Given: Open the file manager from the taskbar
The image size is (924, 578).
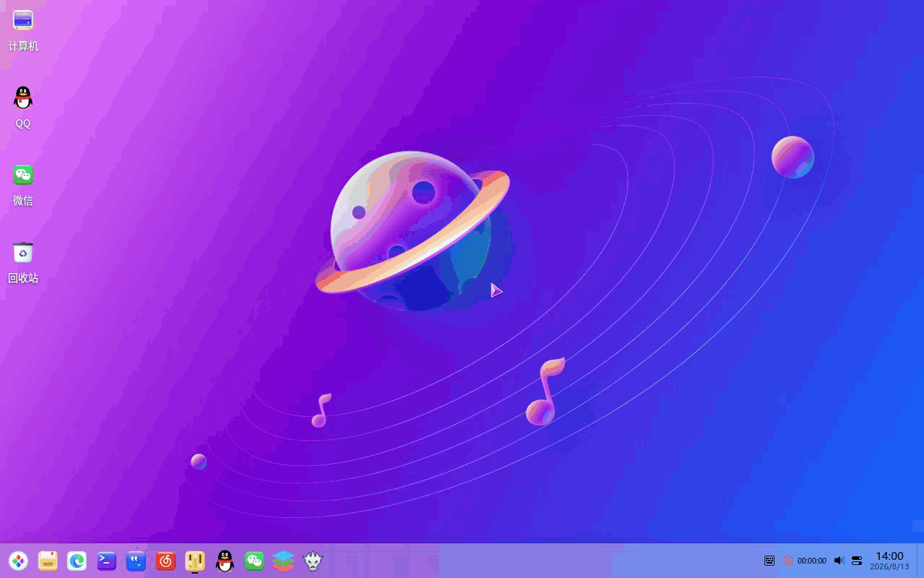Looking at the screenshot, I should [48, 561].
